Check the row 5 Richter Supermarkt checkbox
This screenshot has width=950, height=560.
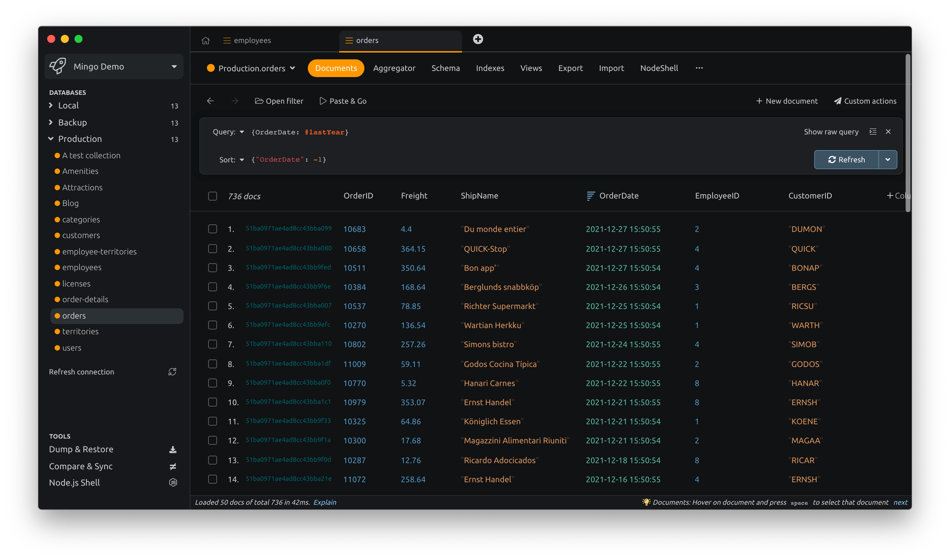tap(213, 306)
